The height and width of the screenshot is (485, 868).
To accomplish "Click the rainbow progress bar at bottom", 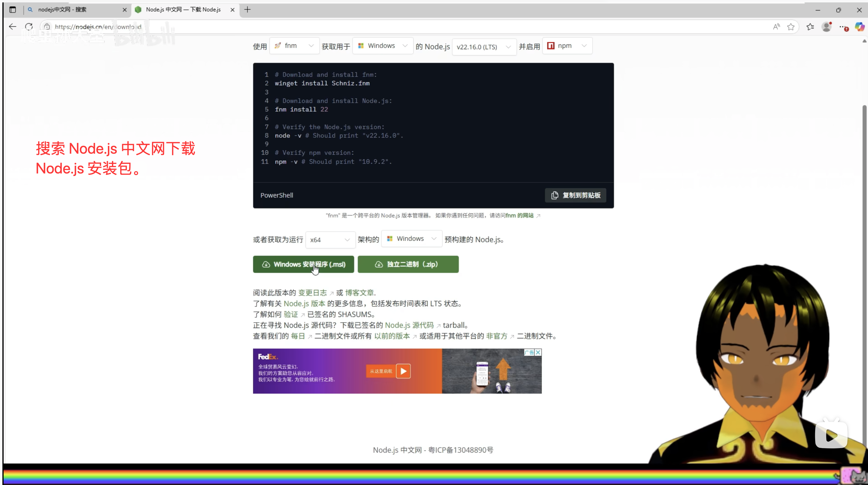I will point(421,477).
